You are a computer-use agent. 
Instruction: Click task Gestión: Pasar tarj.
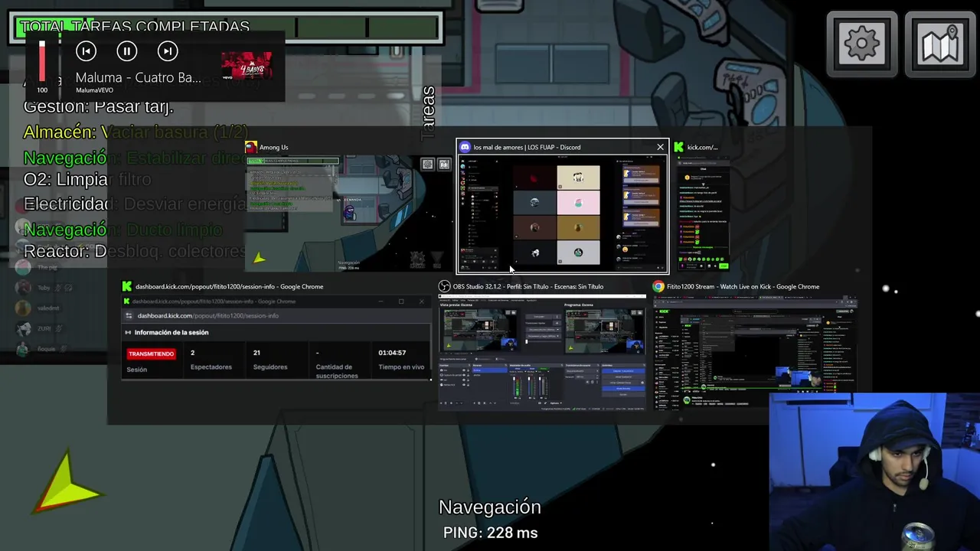(99, 106)
